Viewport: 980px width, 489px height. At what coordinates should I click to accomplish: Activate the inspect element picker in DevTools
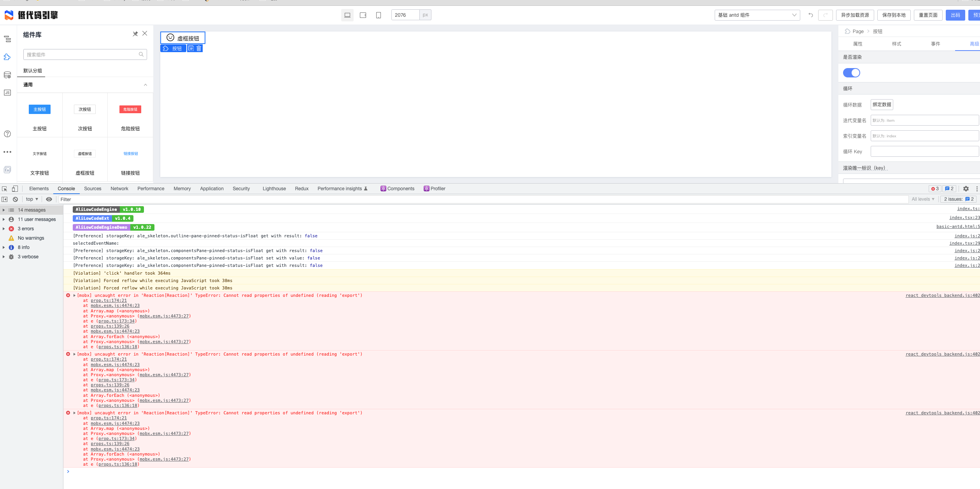tap(4, 189)
